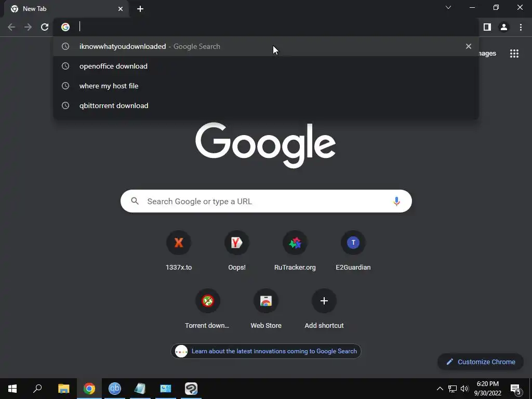Open Windows notification center
This screenshot has width=532, height=399.
click(516, 389)
